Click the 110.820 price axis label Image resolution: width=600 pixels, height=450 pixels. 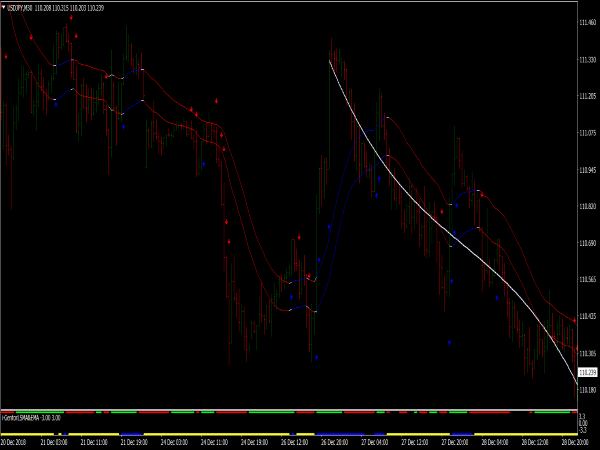(587, 207)
